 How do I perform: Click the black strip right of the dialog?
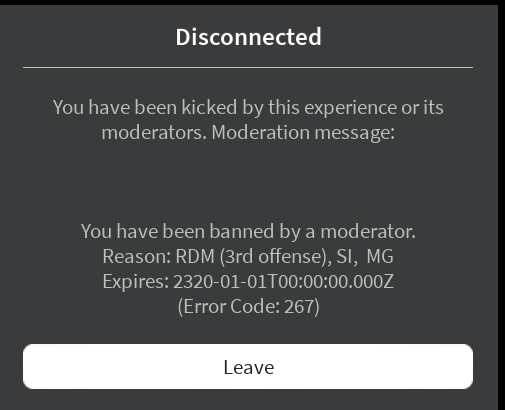pyautogui.click(x=502, y=207)
